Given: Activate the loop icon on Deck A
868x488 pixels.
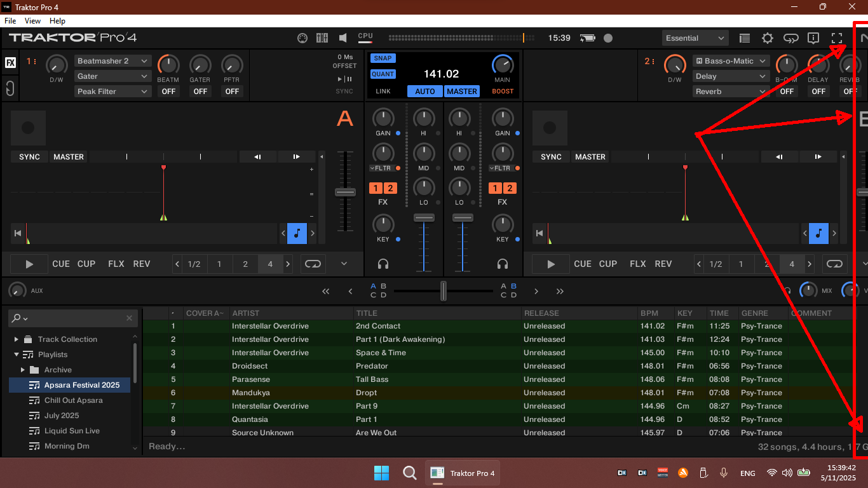Looking at the screenshot, I should 313,264.
